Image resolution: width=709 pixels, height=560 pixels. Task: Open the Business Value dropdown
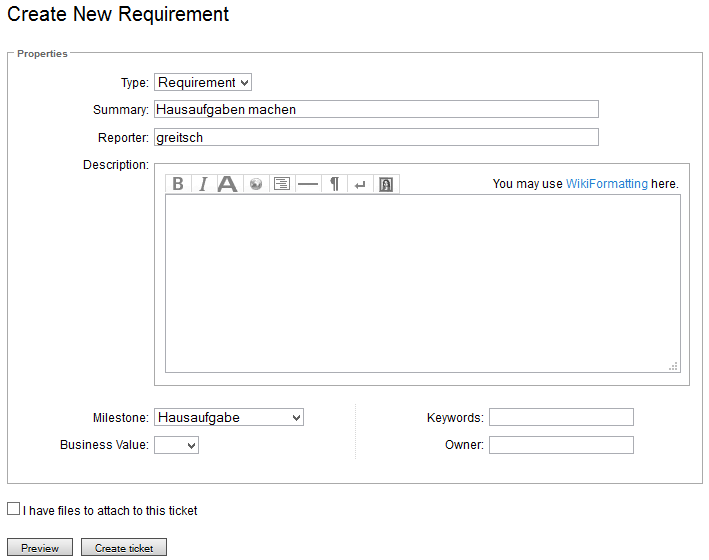point(176,445)
